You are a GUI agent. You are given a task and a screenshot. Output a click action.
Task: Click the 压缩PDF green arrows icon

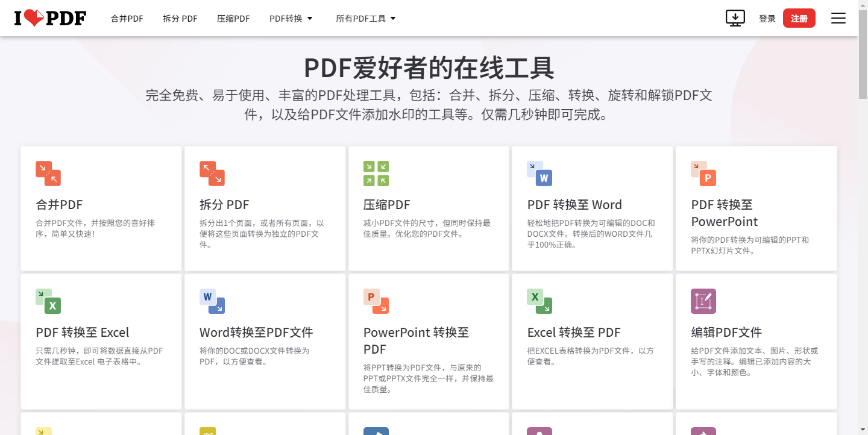click(376, 174)
